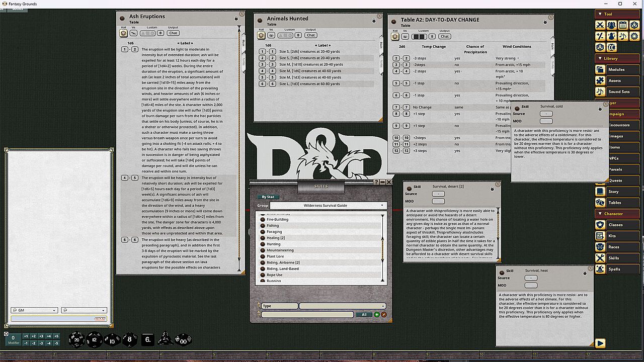
Task: Toggle the lock on Survival, heat skill
Action: 585,273
